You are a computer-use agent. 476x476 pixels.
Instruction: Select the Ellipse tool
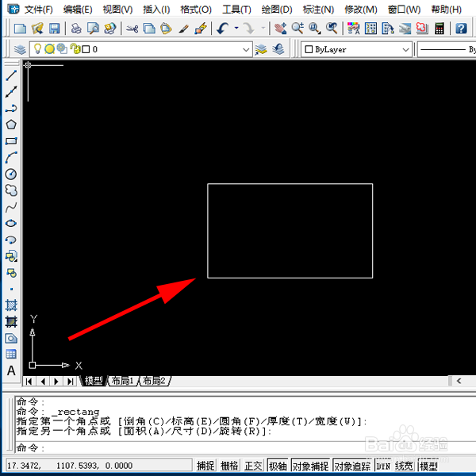click(11, 224)
